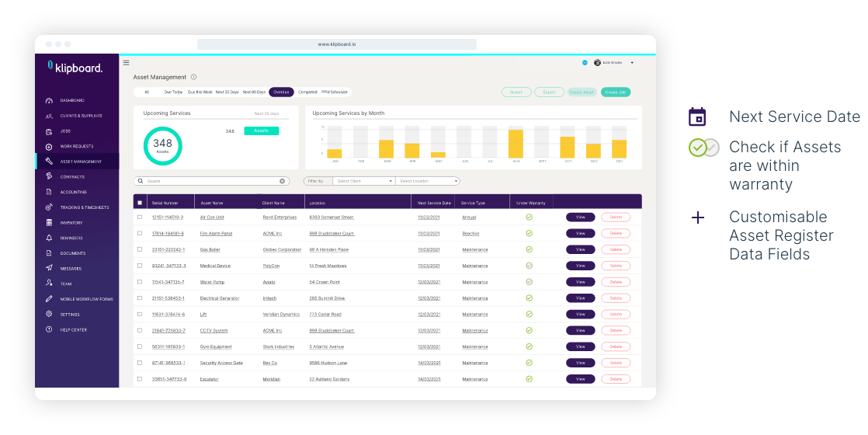This screenshot has width=868, height=435.
Task: Select the Next 30 Days tab
Action: tap(227, 92)
